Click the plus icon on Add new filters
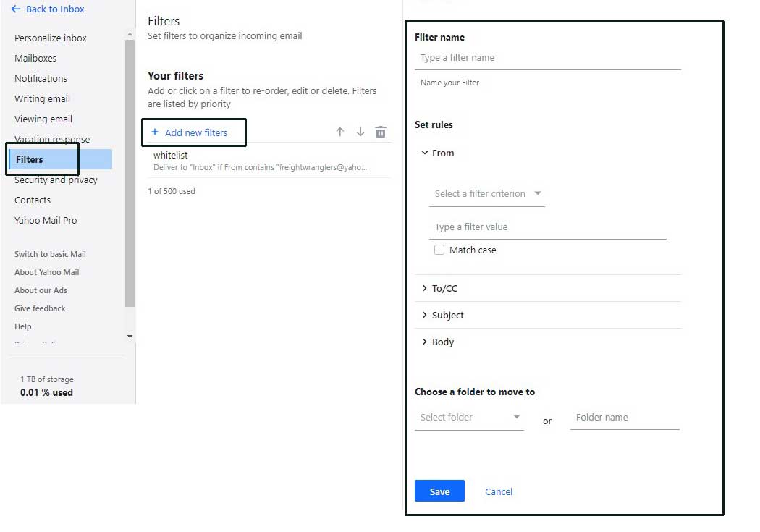Screen dimensions: 760x532 (155, 132)
